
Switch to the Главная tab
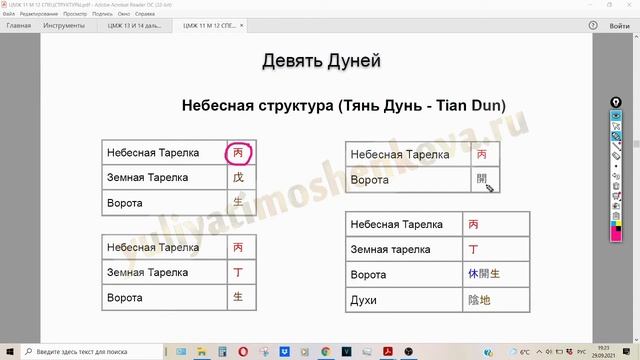(18, 26)
